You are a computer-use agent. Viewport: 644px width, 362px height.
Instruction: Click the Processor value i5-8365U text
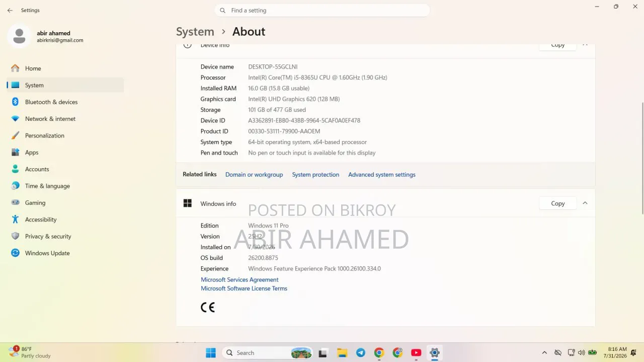pyautogui.click(x=317, y=78)
